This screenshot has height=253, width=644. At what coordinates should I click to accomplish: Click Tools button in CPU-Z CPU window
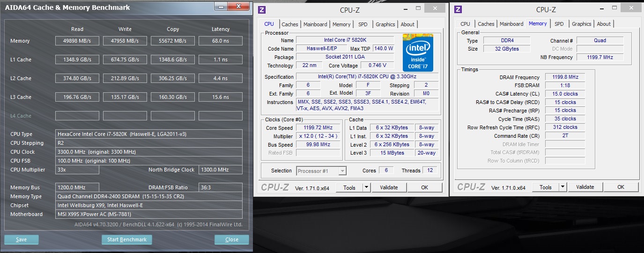pyautogui.click(x=349, y=187)
